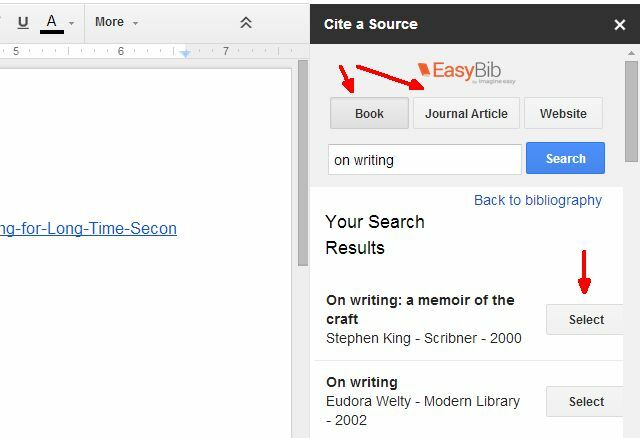The image size is (640, 438).
Task: Click the document vertical scrollbar thumb
Action: tap(302, 163)
